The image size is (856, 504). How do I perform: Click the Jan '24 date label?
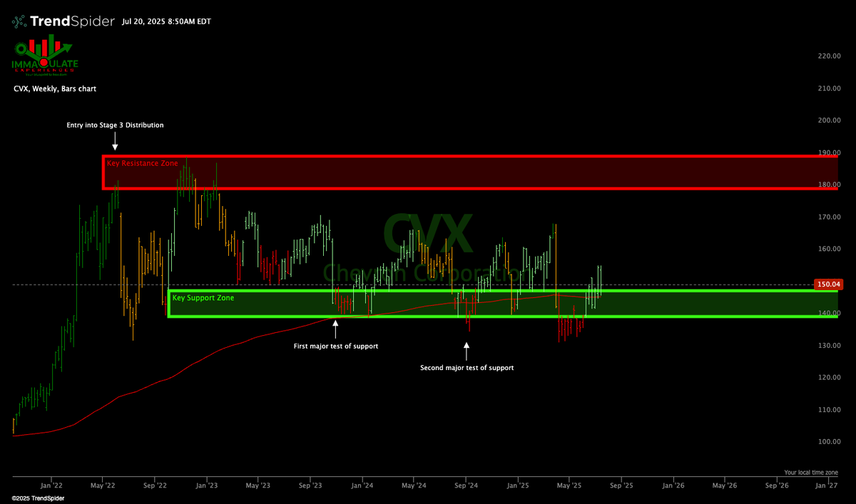(x=362, y=485)
